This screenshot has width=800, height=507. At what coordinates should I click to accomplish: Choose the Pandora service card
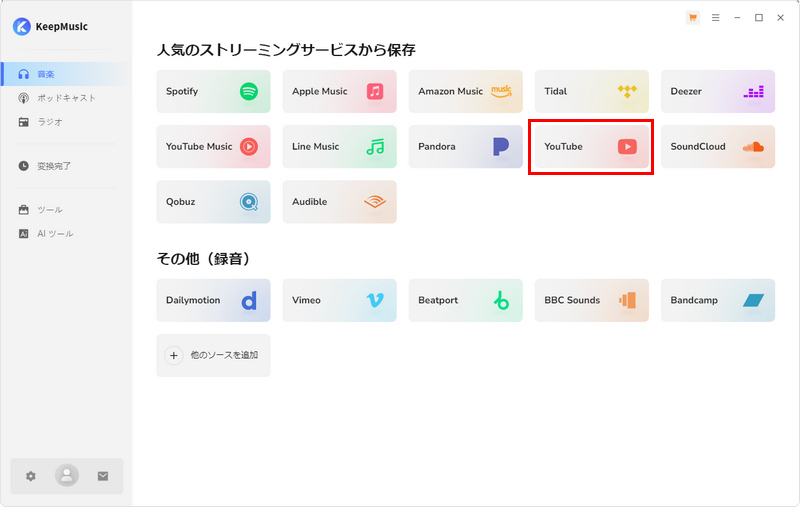pos(465,146)
